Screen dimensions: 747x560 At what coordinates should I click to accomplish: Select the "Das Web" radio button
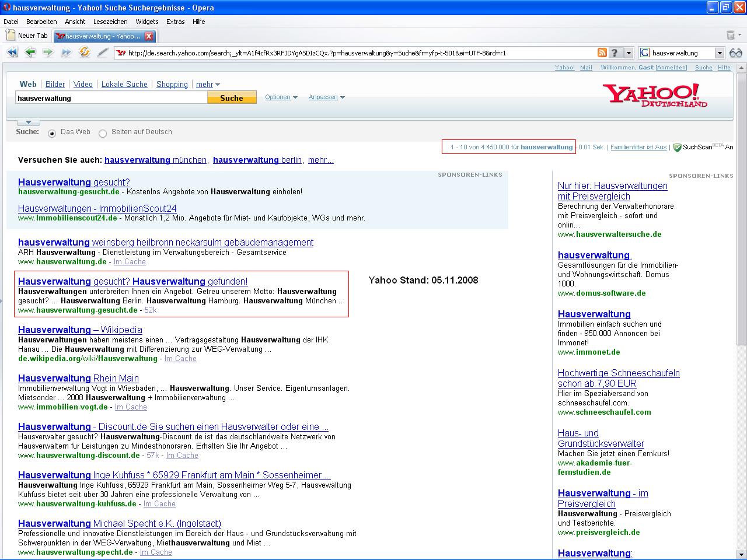(x=52, y=133)
